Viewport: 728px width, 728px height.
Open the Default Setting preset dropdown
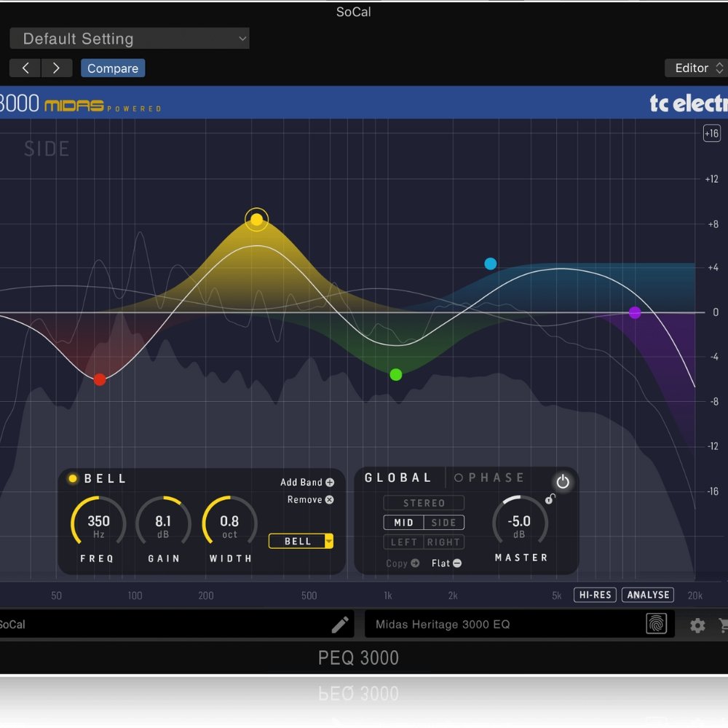(x=130, y=39)
